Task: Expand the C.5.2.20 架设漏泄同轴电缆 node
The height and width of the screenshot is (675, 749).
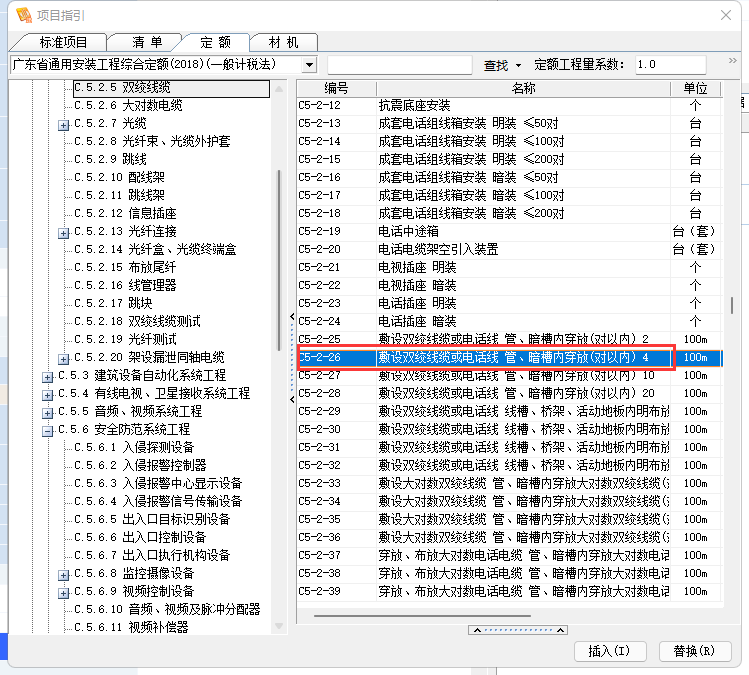Action: (63, 359)
